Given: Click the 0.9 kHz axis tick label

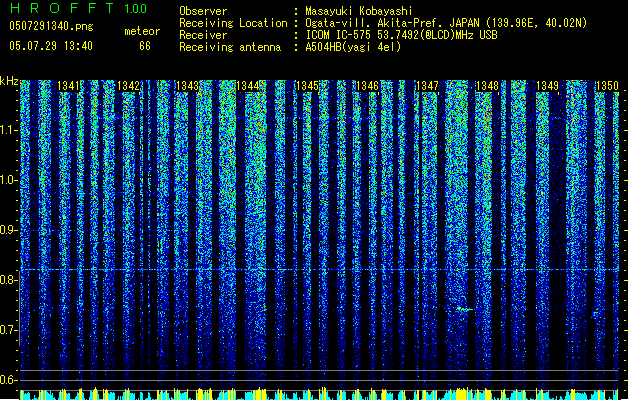Looking at the screenshot, I should pyautogui.click(x=9, y=230).
